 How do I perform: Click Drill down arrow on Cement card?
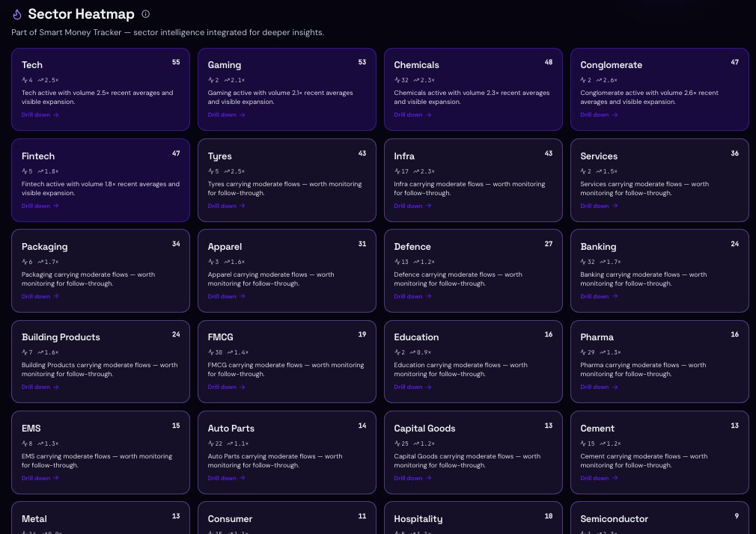tap(615, 478)
